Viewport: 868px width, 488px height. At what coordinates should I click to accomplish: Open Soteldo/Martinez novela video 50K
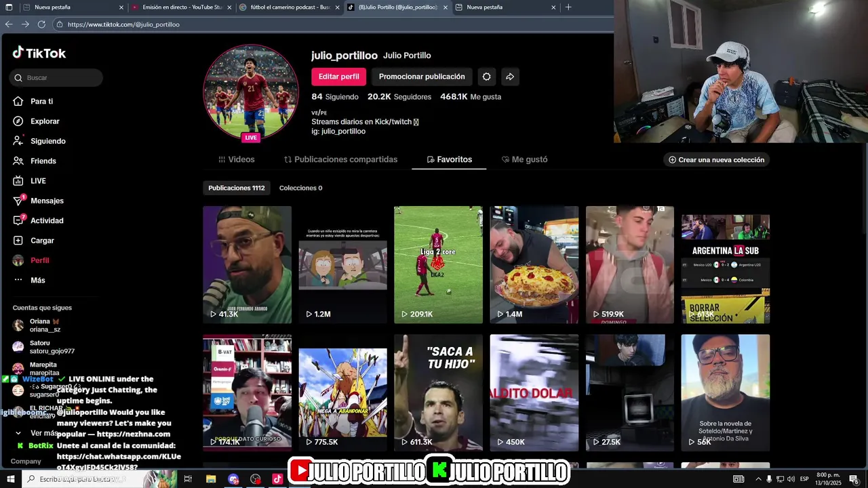tap(726, 392)
